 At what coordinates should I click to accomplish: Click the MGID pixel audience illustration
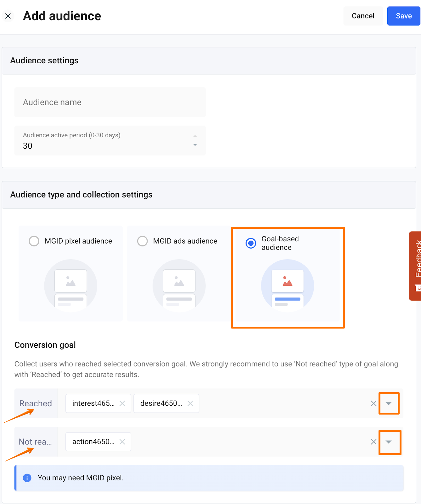coord(70,286)
